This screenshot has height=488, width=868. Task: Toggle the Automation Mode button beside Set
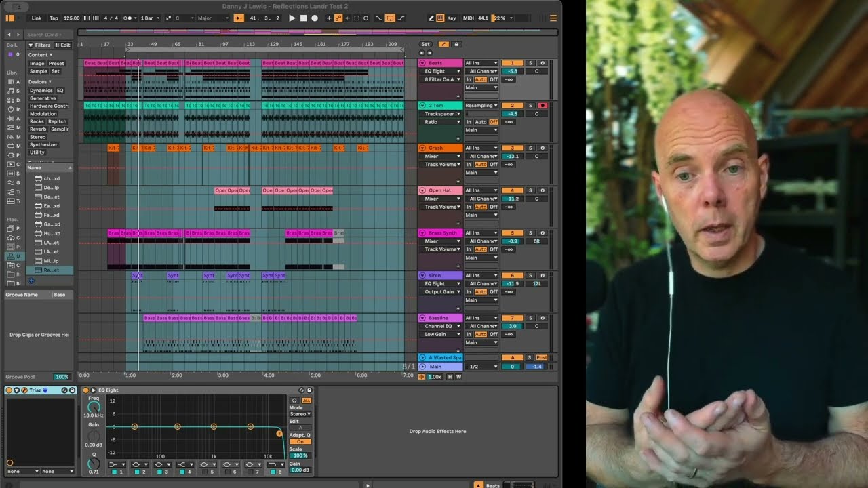pyautogui.click(x=443, y=44)
